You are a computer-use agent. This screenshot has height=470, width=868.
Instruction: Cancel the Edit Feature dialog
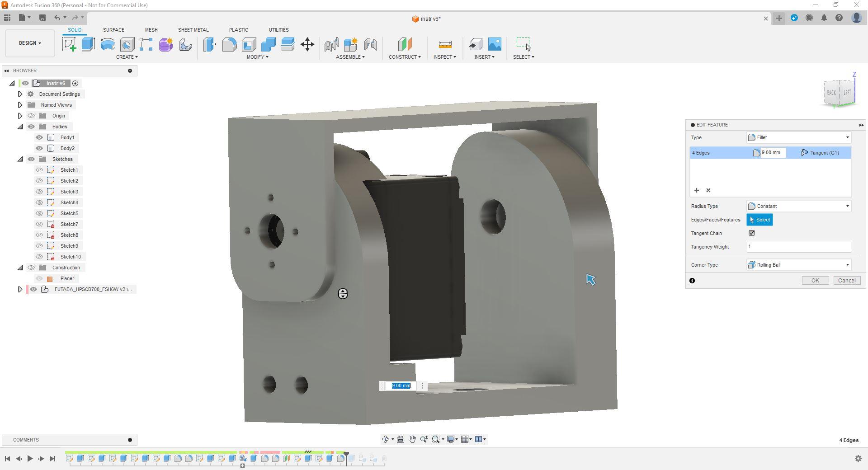846,281
